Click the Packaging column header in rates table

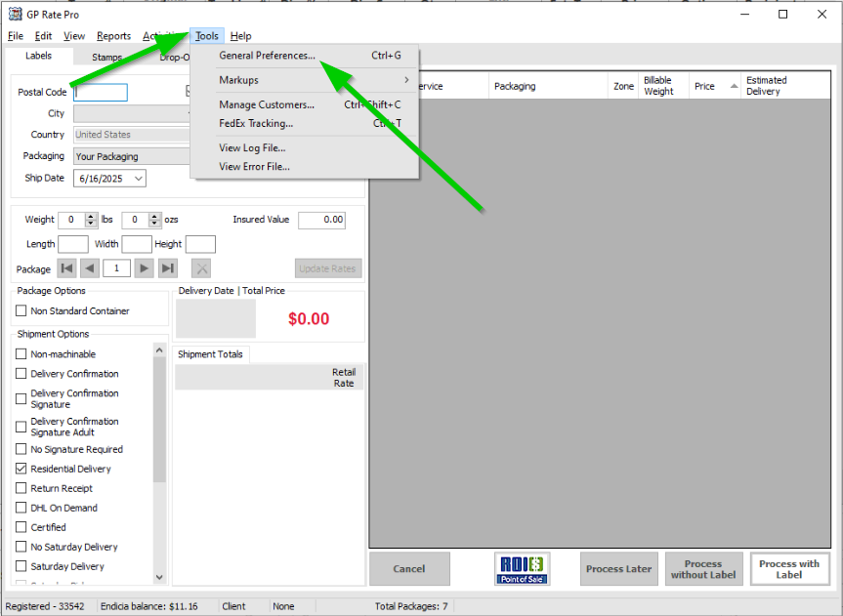pyautogui.click(x=548, y=86)
